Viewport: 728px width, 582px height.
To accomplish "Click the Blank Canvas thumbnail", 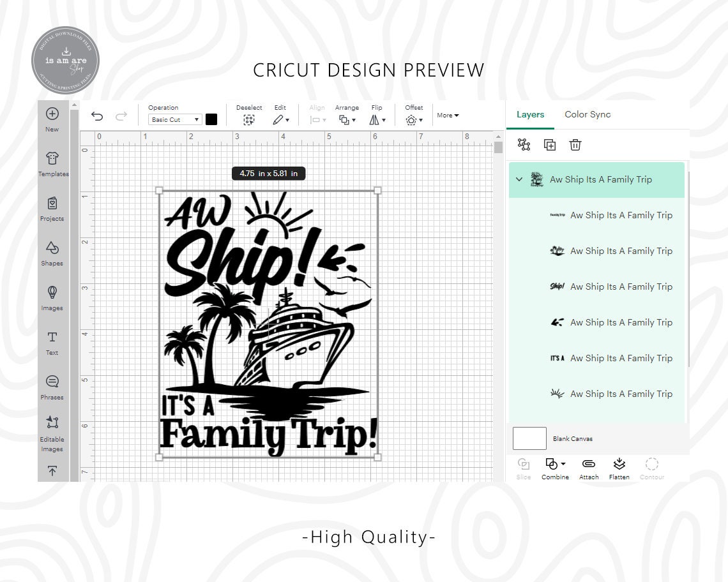I will coord(529,438).
